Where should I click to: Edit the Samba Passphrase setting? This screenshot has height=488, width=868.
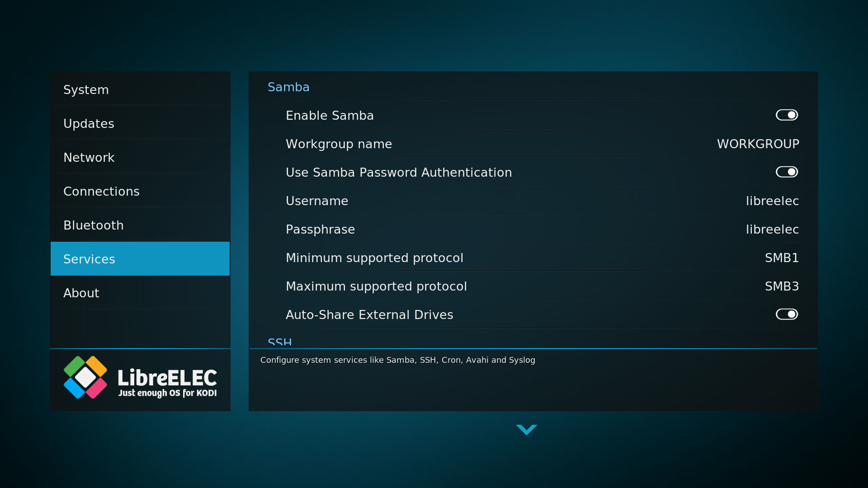point(772,230)
